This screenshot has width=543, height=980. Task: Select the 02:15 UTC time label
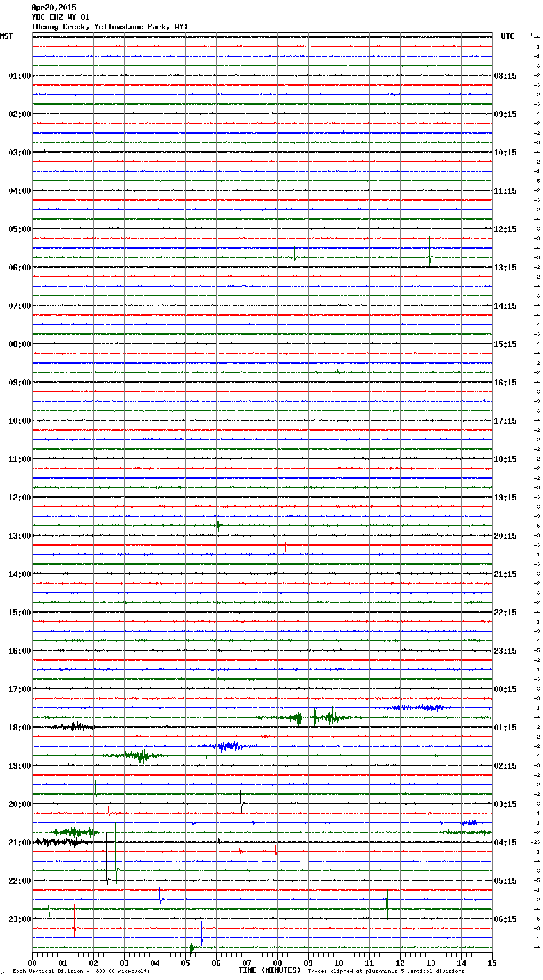505,766
